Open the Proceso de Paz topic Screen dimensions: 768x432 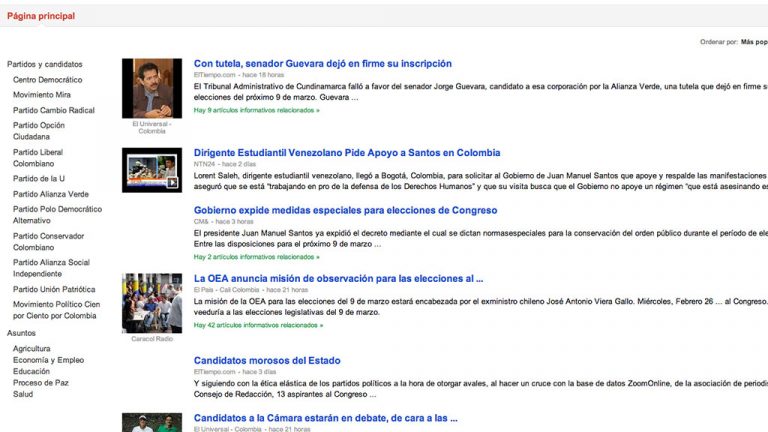click(41, 383)
